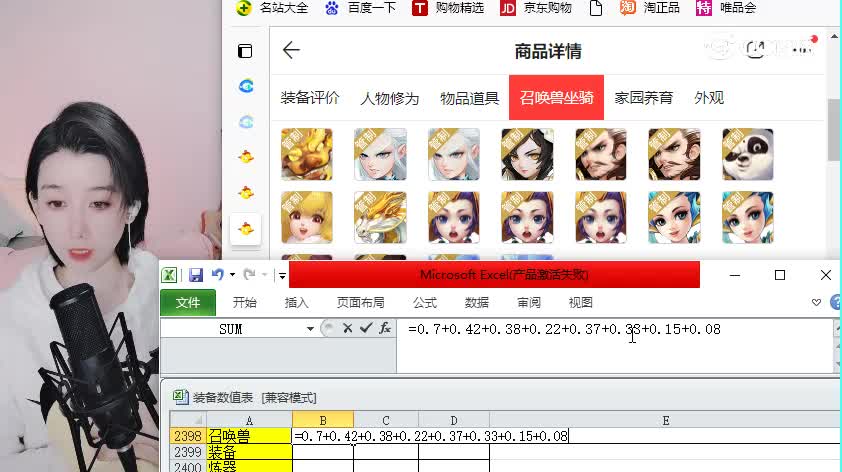
Task: Open the 公式 ribbon tab
Action: tap(425, 303)
